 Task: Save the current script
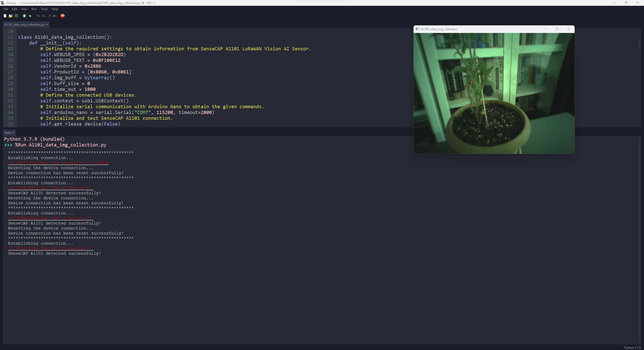pos(16,16)
